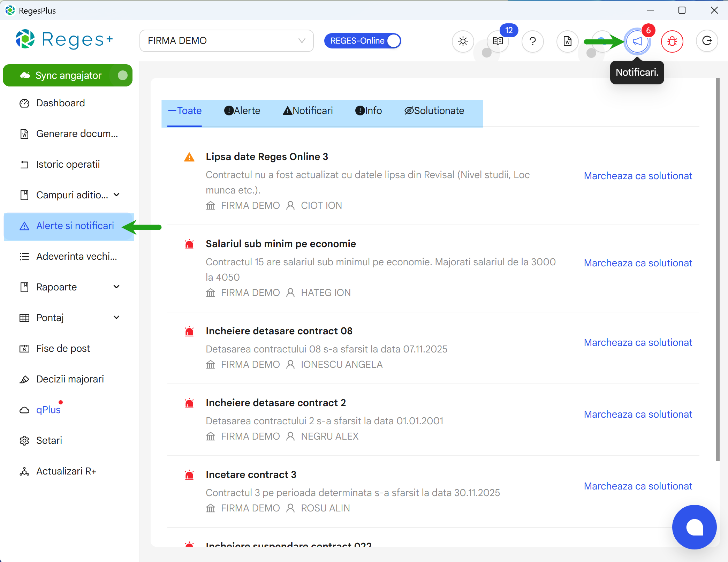Open help via the question mark icon
The image size is (728, 562).
click(x=532, y=41)
